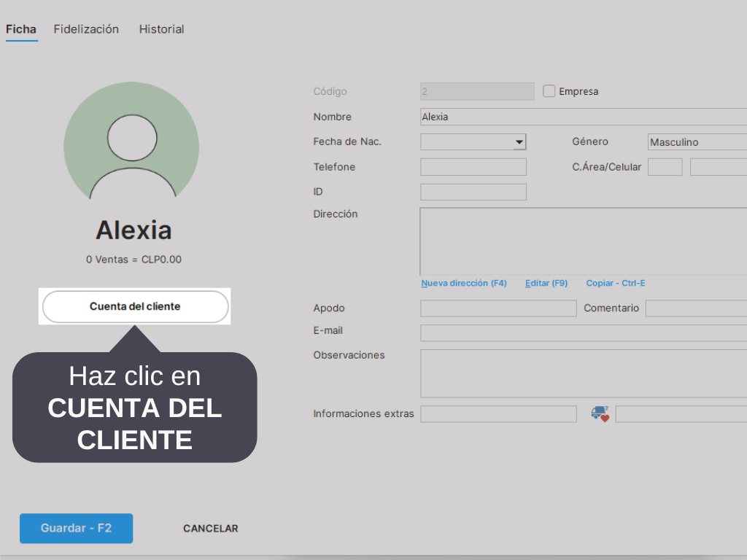This screenshot has width=747, height=560.
Task: Click the large Alexia name heading
Action: (134, 230)
